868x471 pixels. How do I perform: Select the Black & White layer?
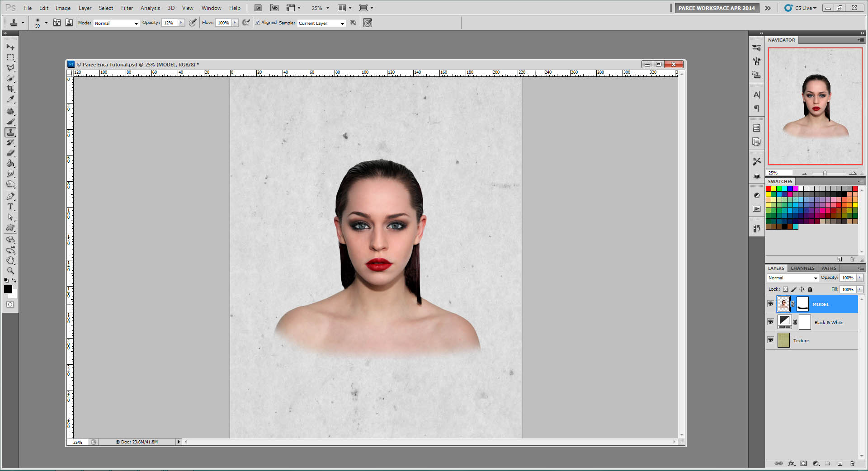[x=829, y=322]
